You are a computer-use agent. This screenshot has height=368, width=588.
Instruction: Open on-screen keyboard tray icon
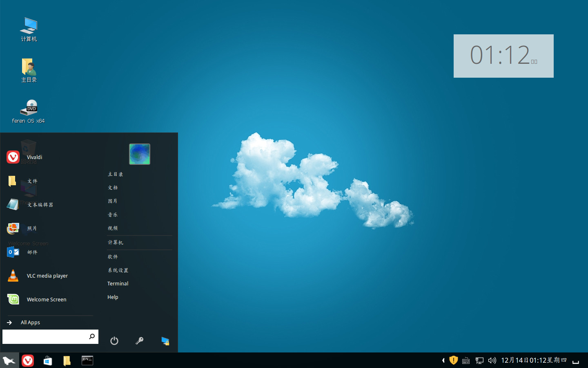coord(466,361)
